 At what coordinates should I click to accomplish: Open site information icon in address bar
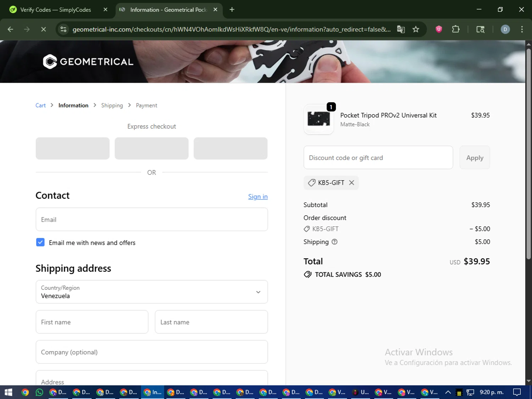click(63, 29)
